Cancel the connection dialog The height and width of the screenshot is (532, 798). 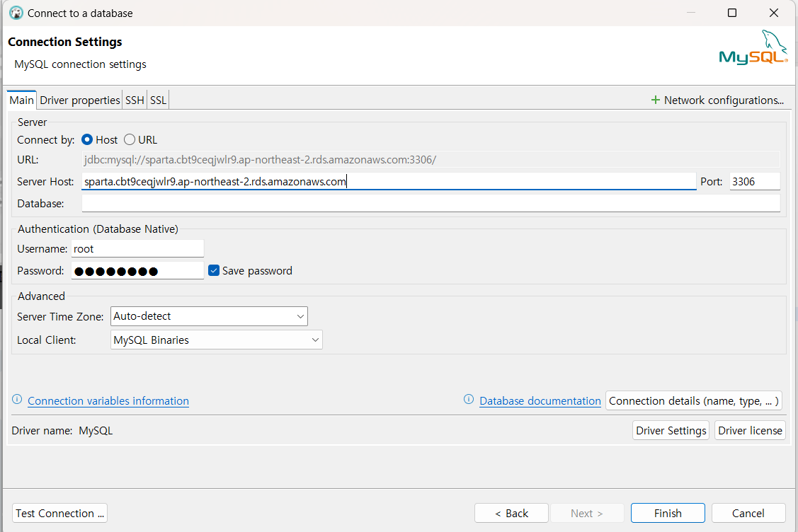point(748,513)
